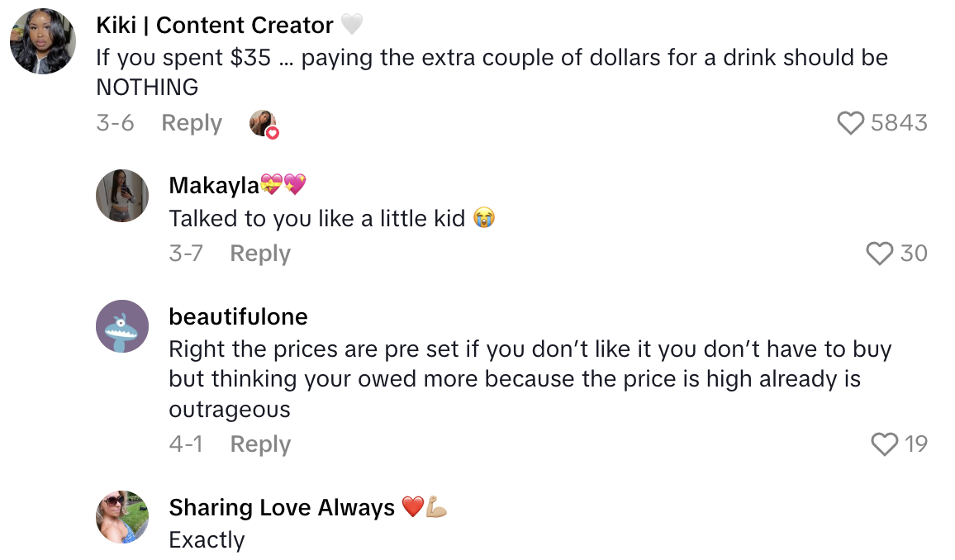Open Sharing Love Always' avatar
The height and width of the screenshot is (560, 955).
pyautogui.click(x=122, y=517)
